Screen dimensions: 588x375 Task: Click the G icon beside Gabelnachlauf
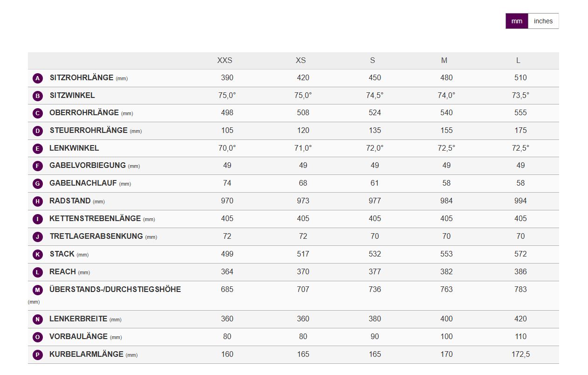(x=38, y=184)
